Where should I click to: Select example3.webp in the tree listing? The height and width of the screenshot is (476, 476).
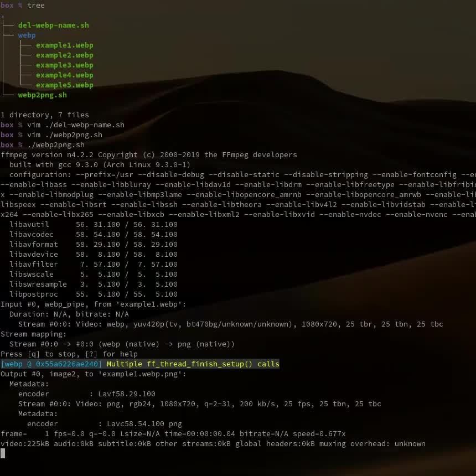64,65
